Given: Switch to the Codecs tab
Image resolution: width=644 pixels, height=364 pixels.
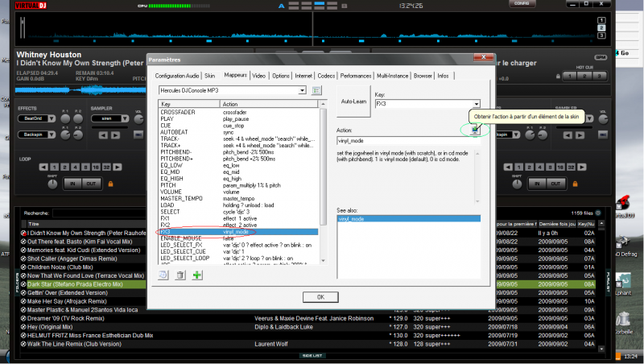Looking at the screenshot, I should point(327,76).
